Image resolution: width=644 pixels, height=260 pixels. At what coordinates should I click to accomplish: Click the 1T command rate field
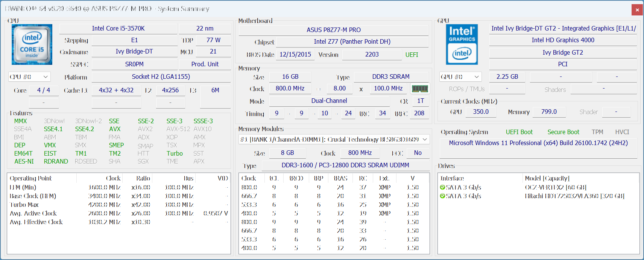421,101
